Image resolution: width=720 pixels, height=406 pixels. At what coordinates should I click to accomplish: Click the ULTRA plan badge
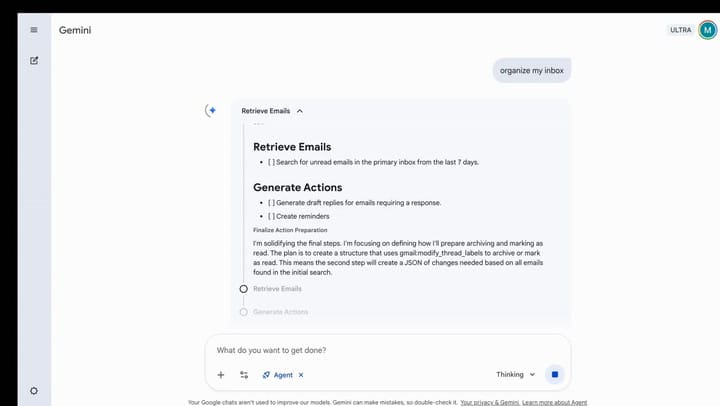pos(680,30)
